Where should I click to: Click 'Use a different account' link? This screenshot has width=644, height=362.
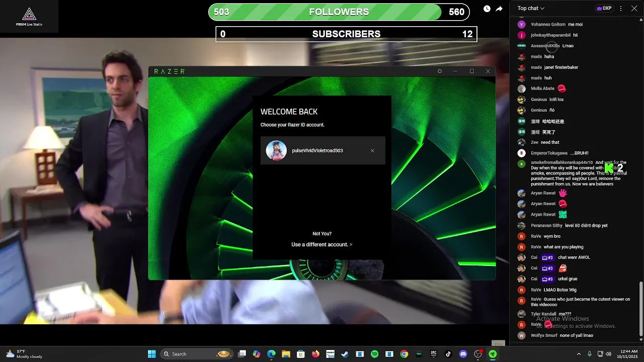point(322,244)
